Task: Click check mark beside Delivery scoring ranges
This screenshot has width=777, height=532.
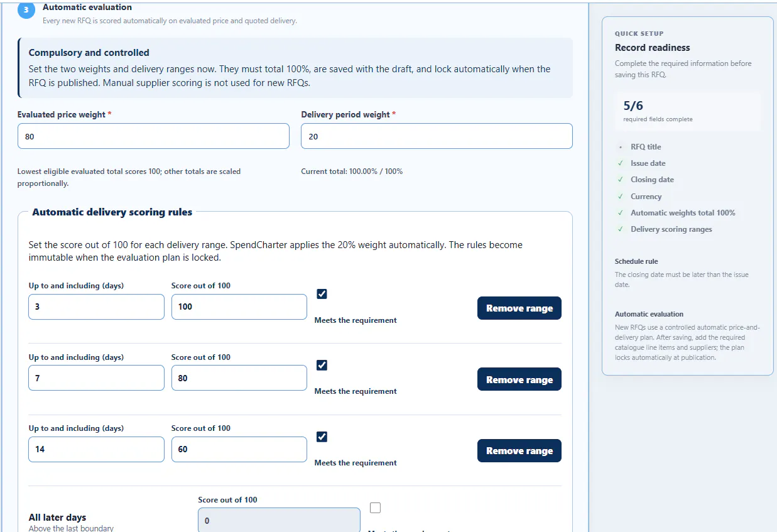Action: (x=621, y=229)
